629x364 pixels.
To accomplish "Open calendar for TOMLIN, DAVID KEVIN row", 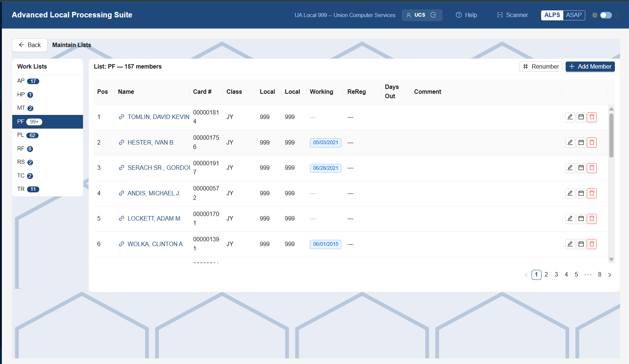I will click(x=581, y=117).
